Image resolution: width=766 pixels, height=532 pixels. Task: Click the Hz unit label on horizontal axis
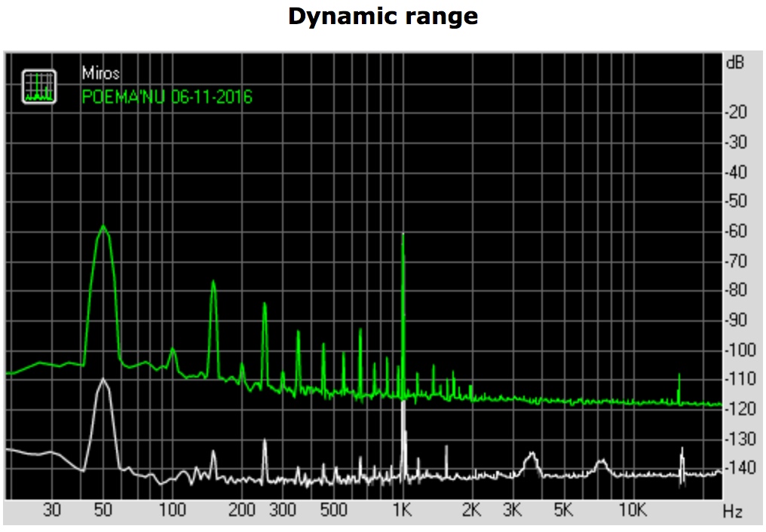[x=732, y=512]
